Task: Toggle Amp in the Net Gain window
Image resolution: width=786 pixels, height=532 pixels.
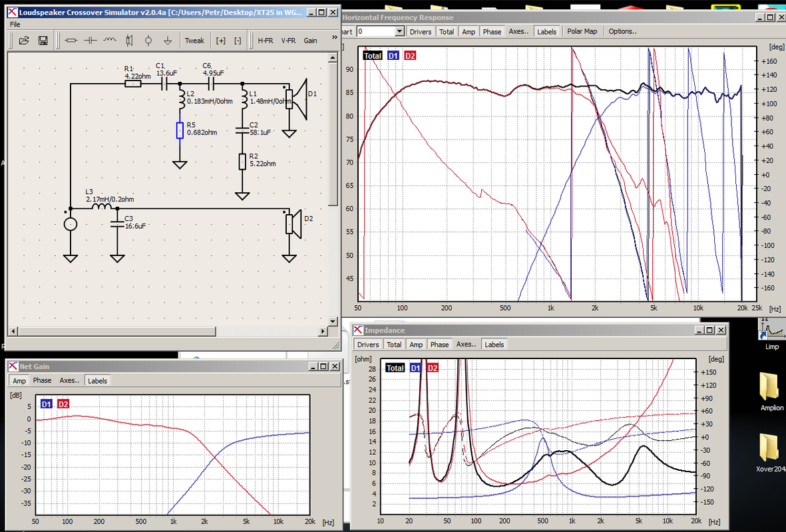Action: click(19, 381)
